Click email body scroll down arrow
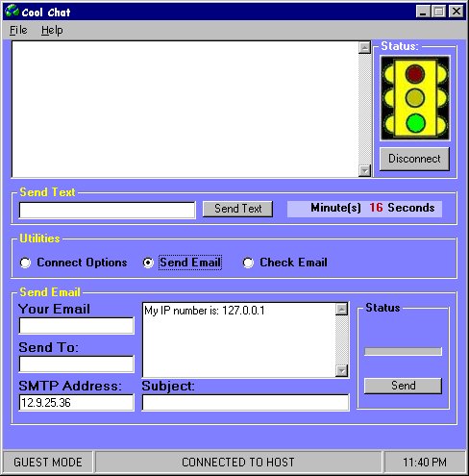Image resolution: width=469 pixels, height=476 pixels. click(342, 370)
